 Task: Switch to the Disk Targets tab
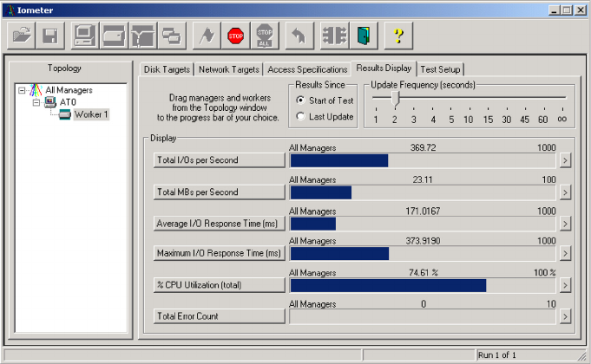coord(167,69)
